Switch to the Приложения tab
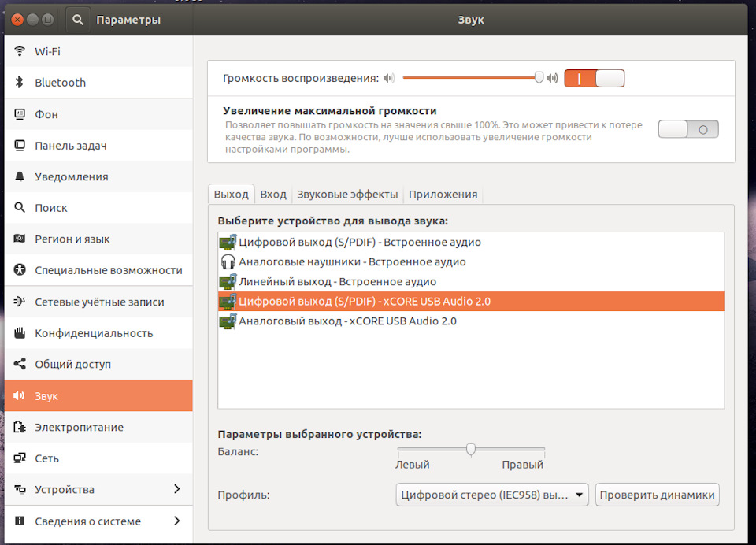Viewport: 756px width, 545px height. [443, 195]
